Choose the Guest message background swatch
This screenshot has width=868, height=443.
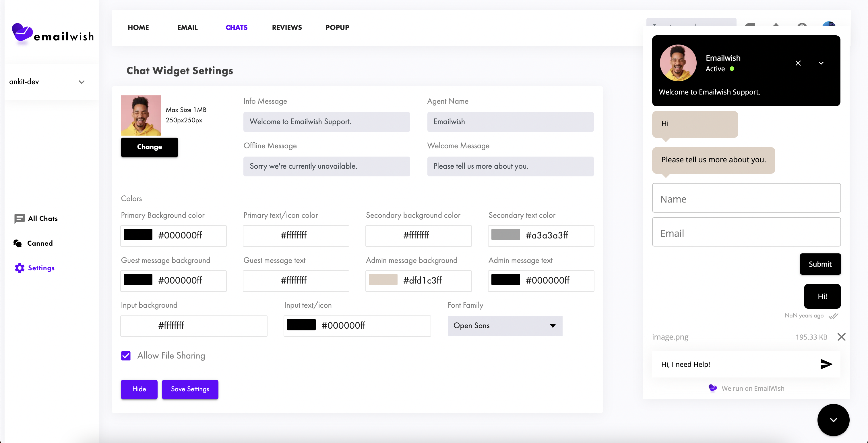[138, 280]
